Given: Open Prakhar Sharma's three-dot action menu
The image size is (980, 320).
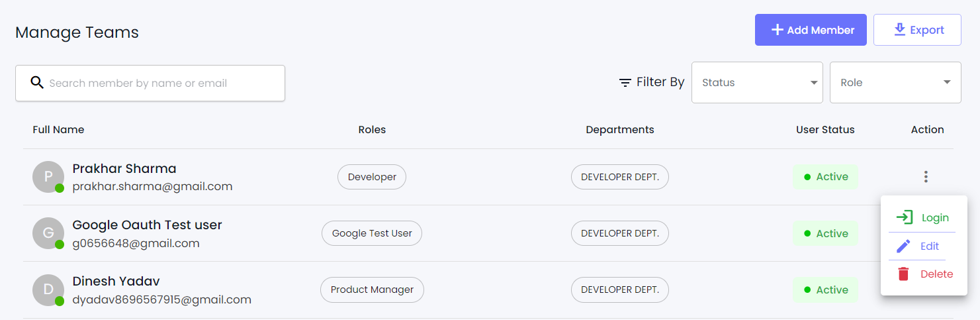Looking at the screenshot, I should [x=926, y=177].
